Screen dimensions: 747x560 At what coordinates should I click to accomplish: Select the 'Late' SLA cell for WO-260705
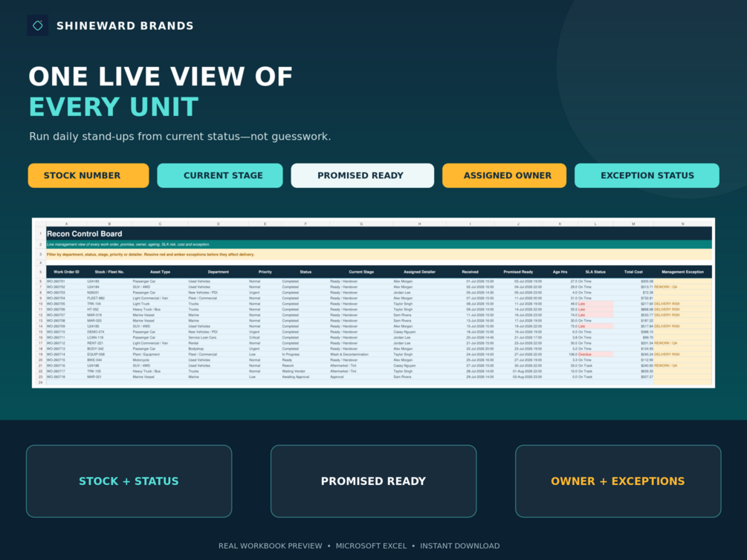(x=595, y=304)
